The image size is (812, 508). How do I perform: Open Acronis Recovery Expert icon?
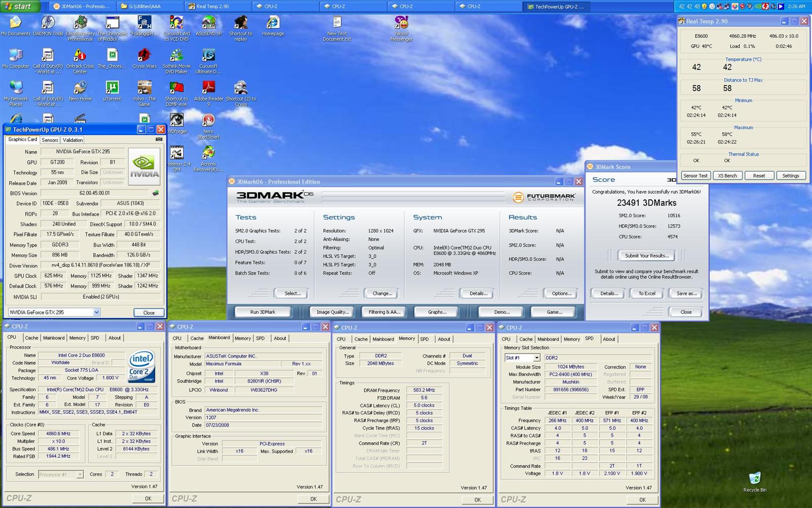coord(209,159)
